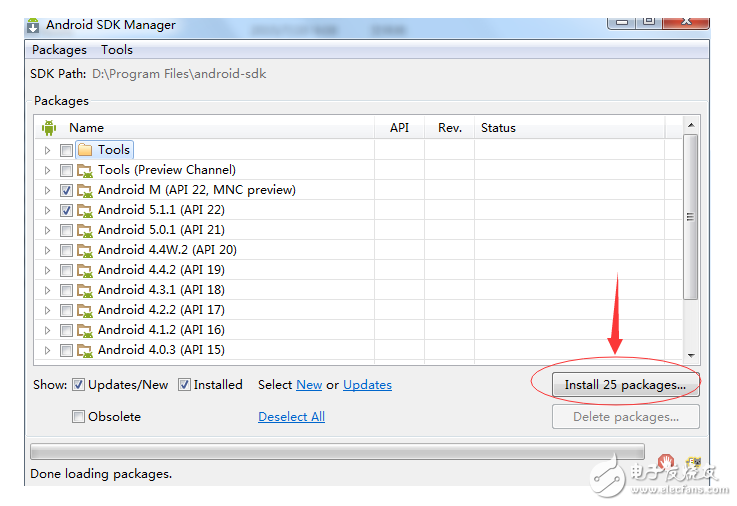The image size is (737, 506).
Task: Click the Delete packages button
Action: [x=626, y=417]
